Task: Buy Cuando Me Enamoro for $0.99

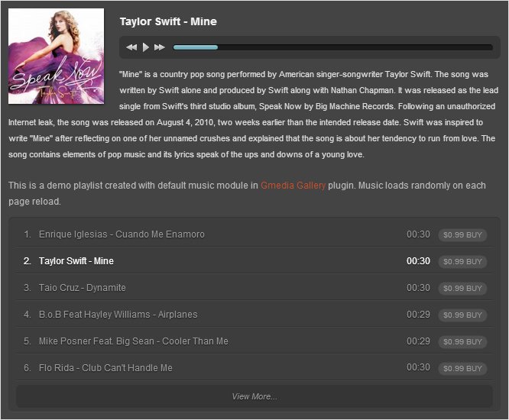Action: point(462,234)
